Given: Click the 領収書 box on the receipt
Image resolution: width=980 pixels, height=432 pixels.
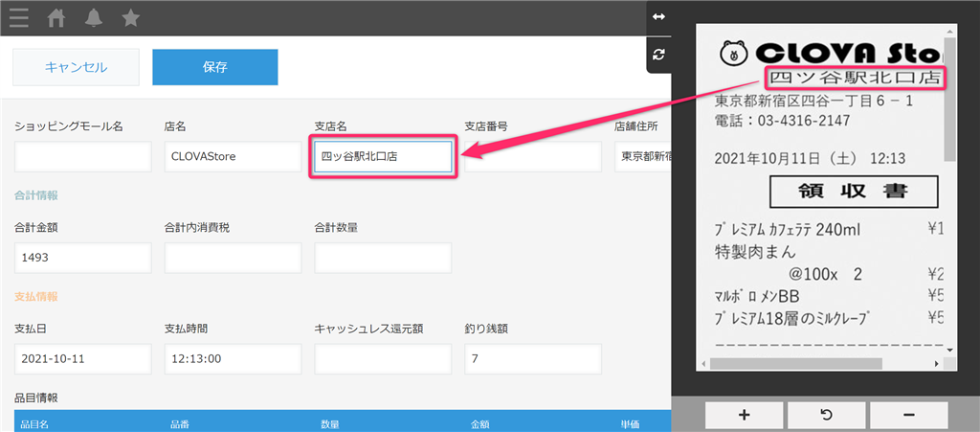Looking at the screenshot, I should [x=854, y=192].
